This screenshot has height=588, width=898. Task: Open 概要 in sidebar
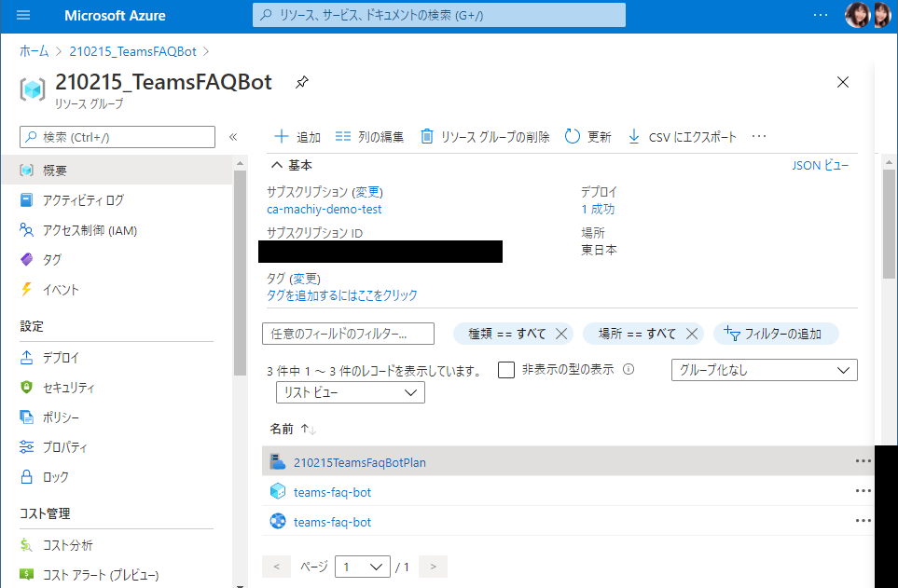pyautogui.click(x=117, y=170)
